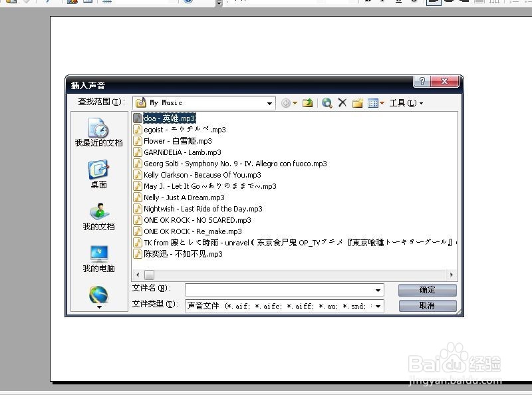The image size is (532, 399).
Task: Click the horizontal scrollbar thumb
Action: coord(149,275)
